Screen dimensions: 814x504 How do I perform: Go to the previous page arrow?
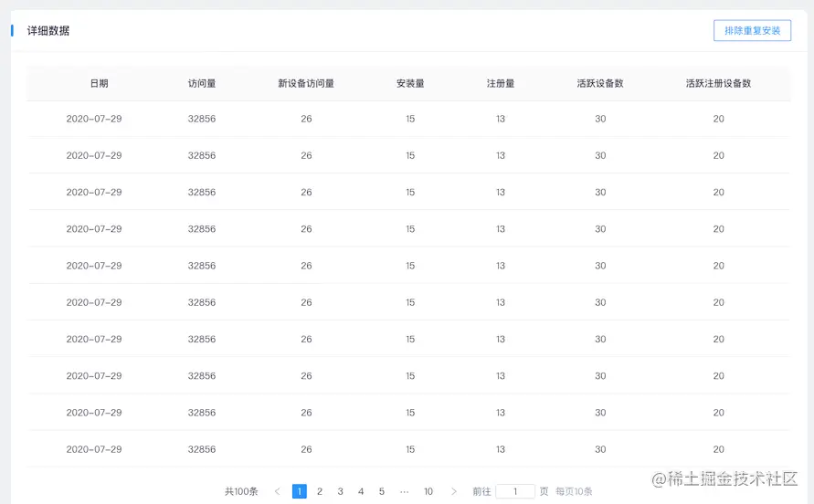click(x=277, y=491)
